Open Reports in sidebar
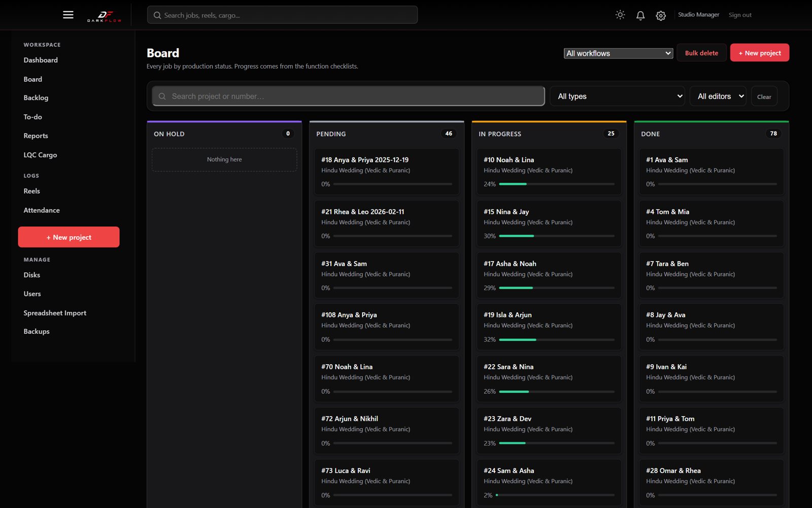Screen dimensions: 812x508 point(36,136)
